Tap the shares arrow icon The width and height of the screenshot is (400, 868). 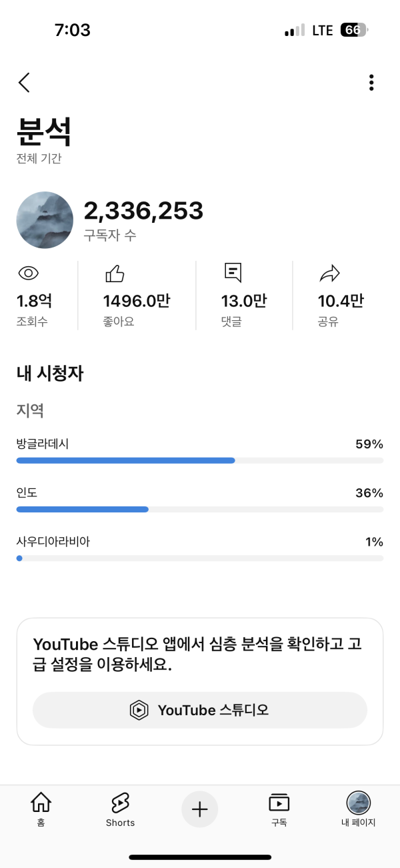coord(330,273)
